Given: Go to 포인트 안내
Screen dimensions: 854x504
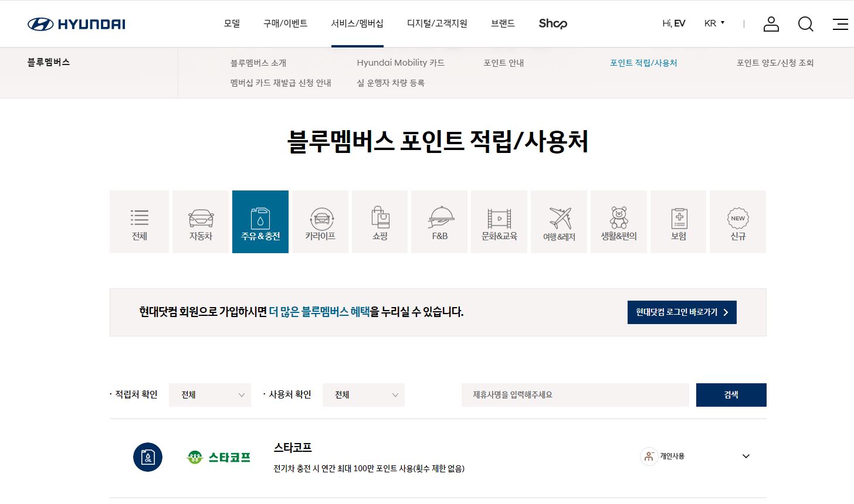Looking at the screenshot, I should pos(504,63).
